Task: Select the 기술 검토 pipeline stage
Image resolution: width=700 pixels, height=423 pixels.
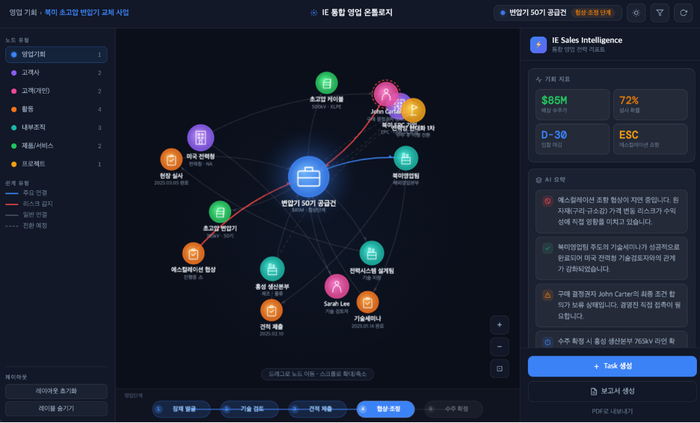Action: (249, 409)
